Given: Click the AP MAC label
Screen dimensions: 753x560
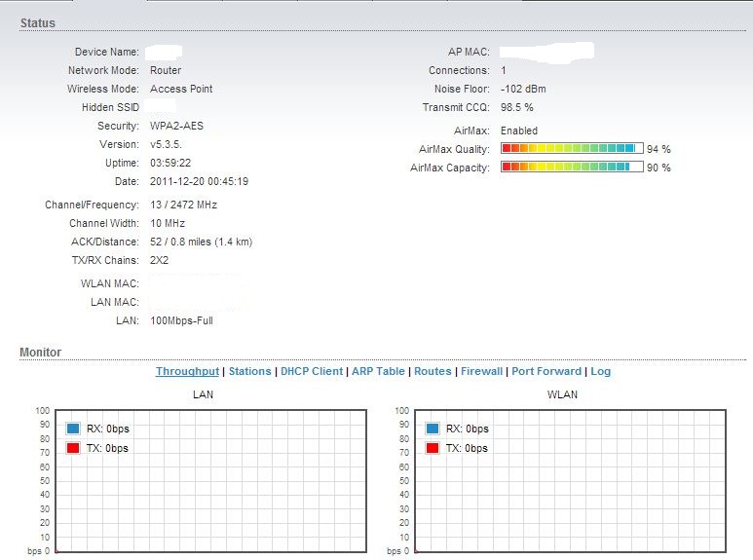Looking at the screenshot, I should [469, 52].
